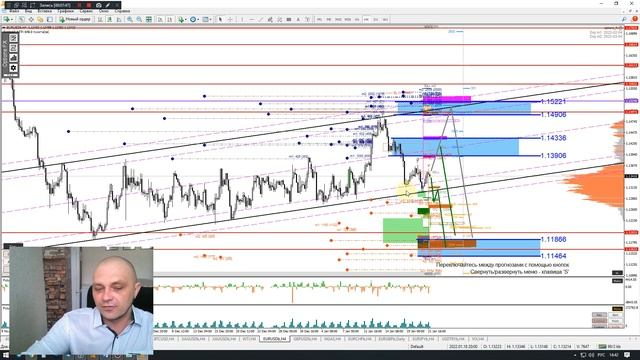
Task: Switch to the M15 timeframe
Action: click(338, 19)
